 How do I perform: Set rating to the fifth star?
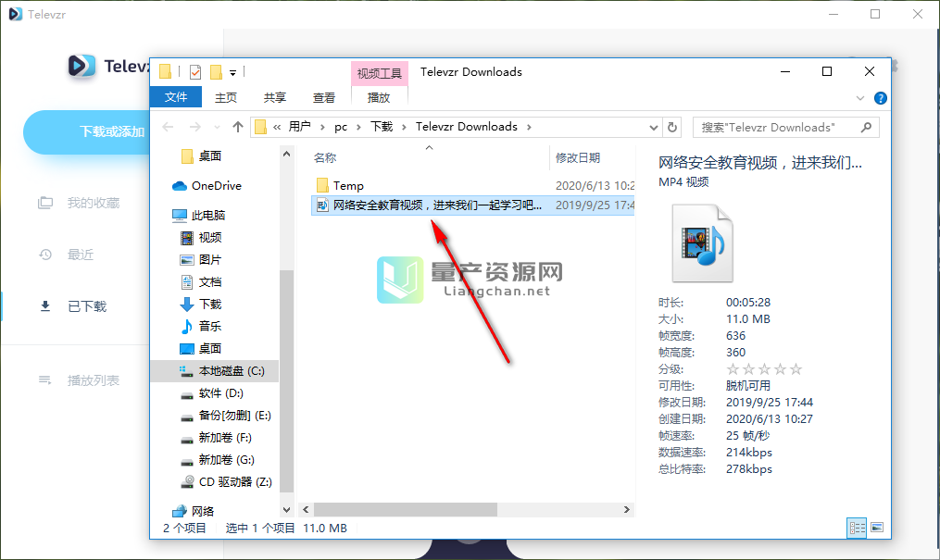796,369
